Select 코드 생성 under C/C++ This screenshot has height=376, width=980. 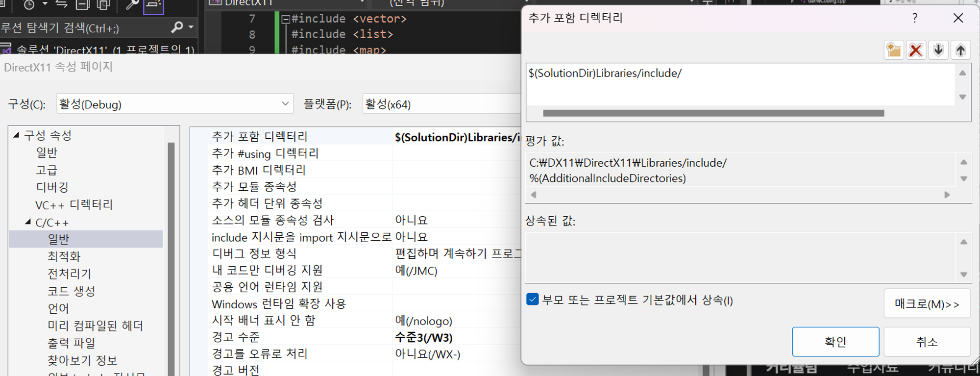(x=71, y=291)
